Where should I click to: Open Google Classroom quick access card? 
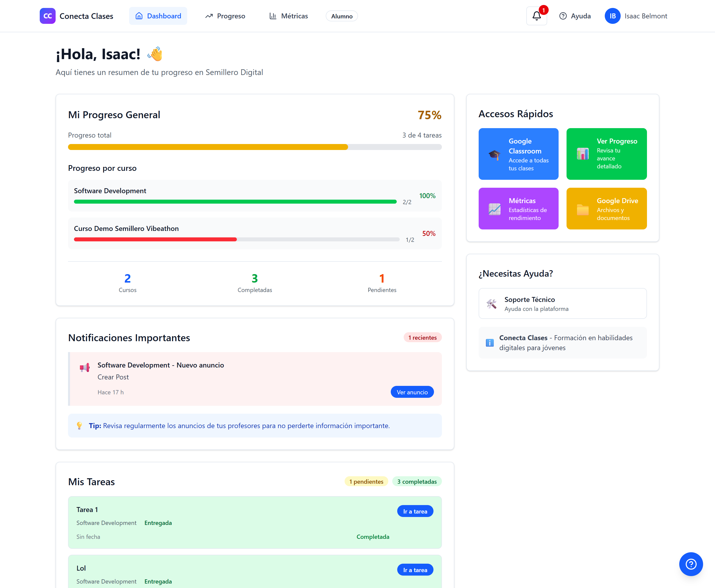point(518,154)
